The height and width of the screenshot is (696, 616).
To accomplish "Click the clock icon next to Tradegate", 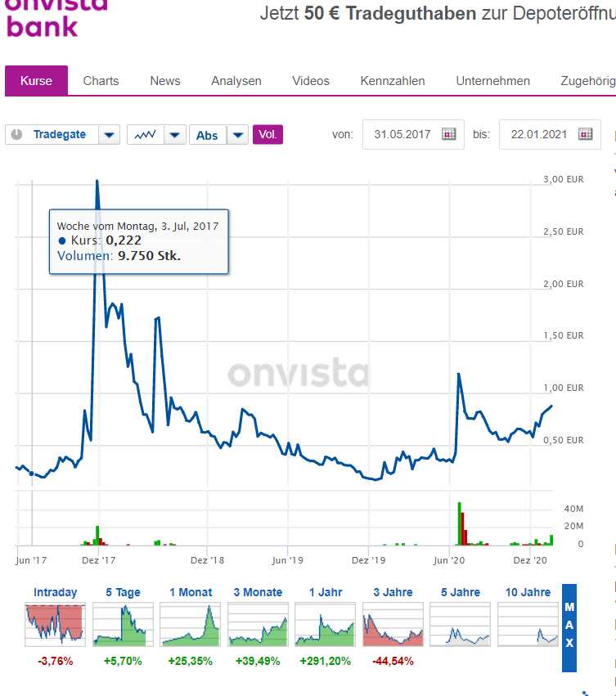I will click(x=17, y=134).
